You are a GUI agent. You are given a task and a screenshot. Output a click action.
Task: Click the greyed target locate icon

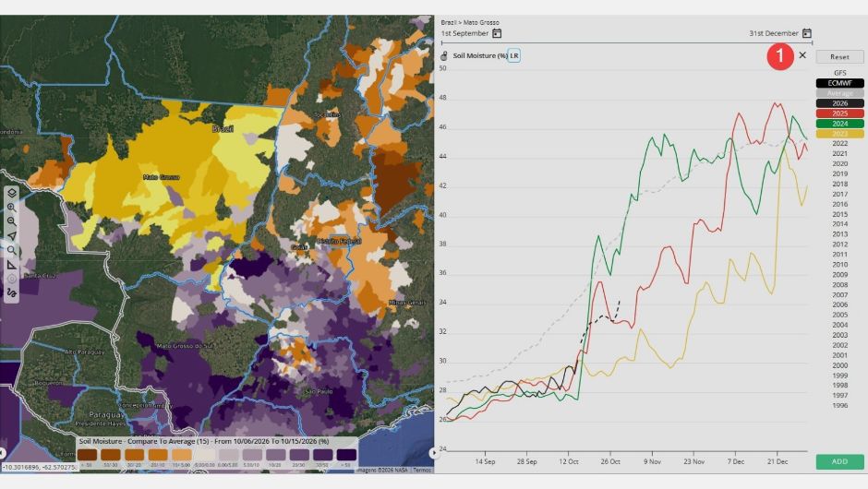point(12,279)
